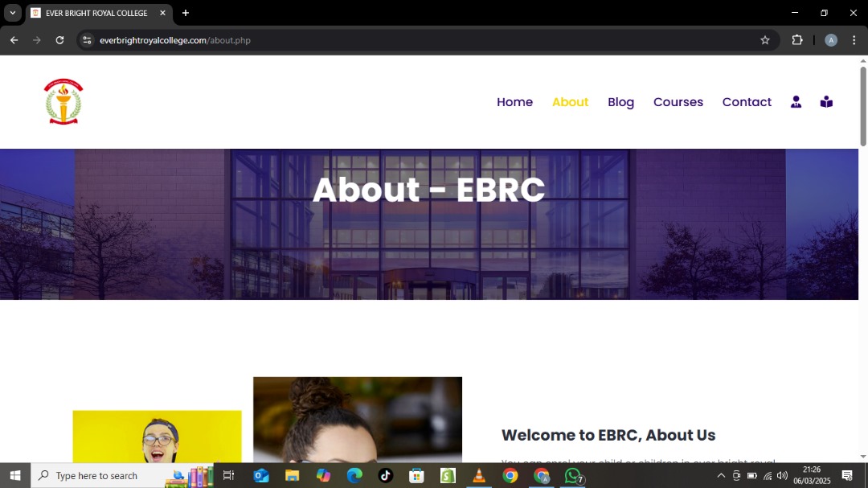Open the Blog page
This screenshot has height=488, width=868.
coord(621,102)
